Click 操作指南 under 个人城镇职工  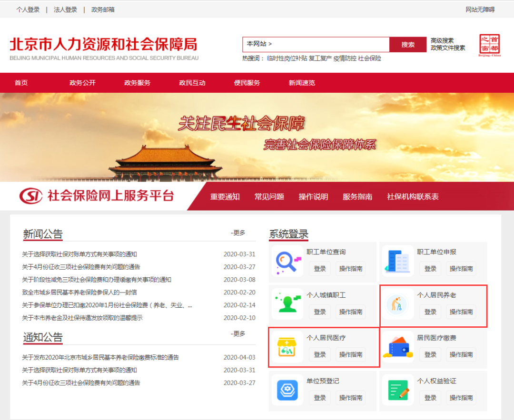click(350, 312)
